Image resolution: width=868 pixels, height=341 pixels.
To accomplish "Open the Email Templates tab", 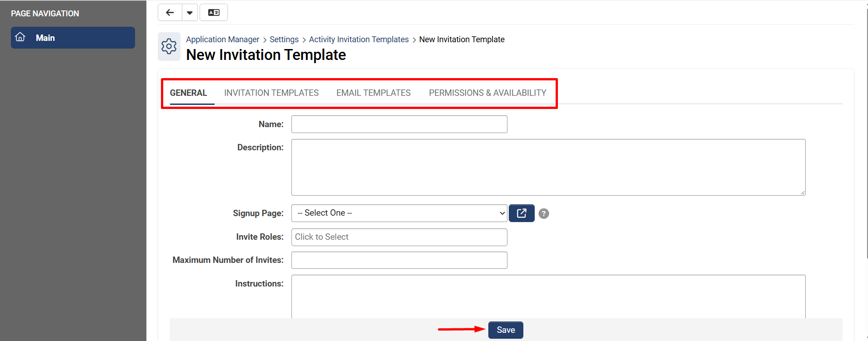I will pos(373,93).
